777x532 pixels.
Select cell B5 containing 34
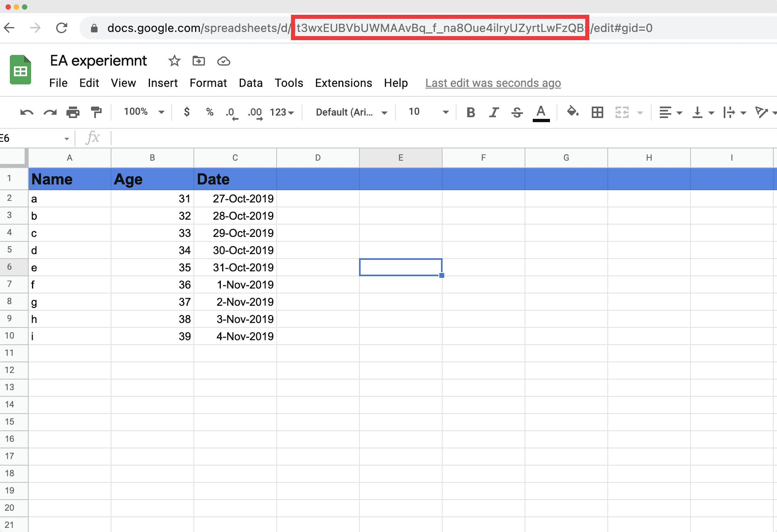(x=152, y=250)
